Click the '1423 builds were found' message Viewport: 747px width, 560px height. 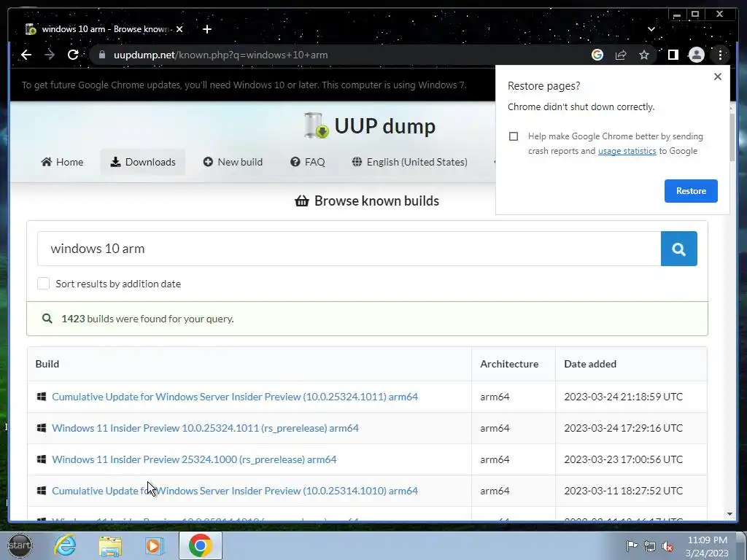(147, 319)
